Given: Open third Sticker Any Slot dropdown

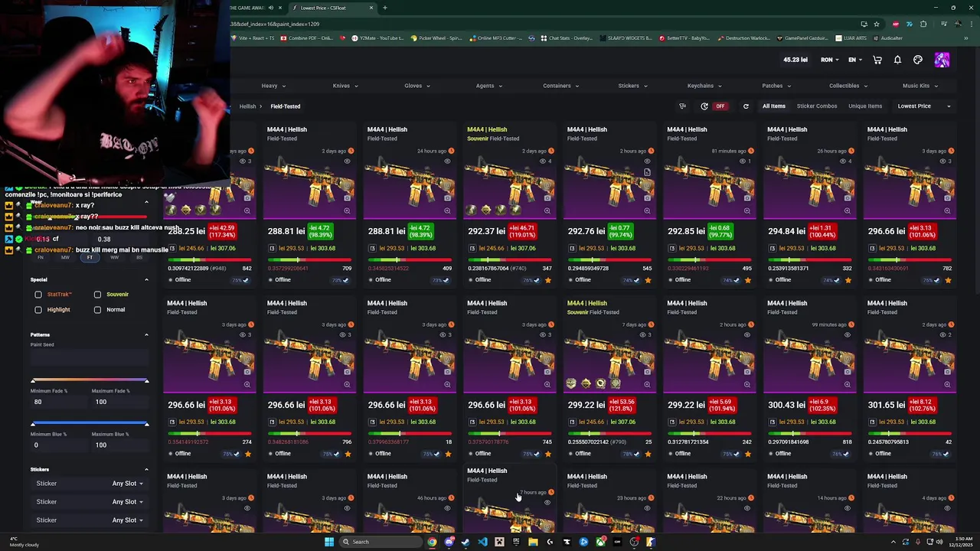Looking at the screenshot, I should 127,520.
